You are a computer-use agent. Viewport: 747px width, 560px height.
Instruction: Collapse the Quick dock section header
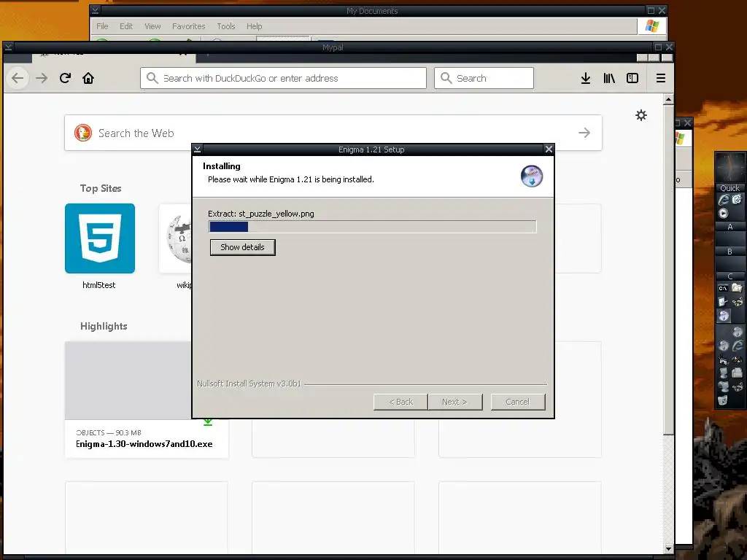pyautogui.click(x=729, y=188)
